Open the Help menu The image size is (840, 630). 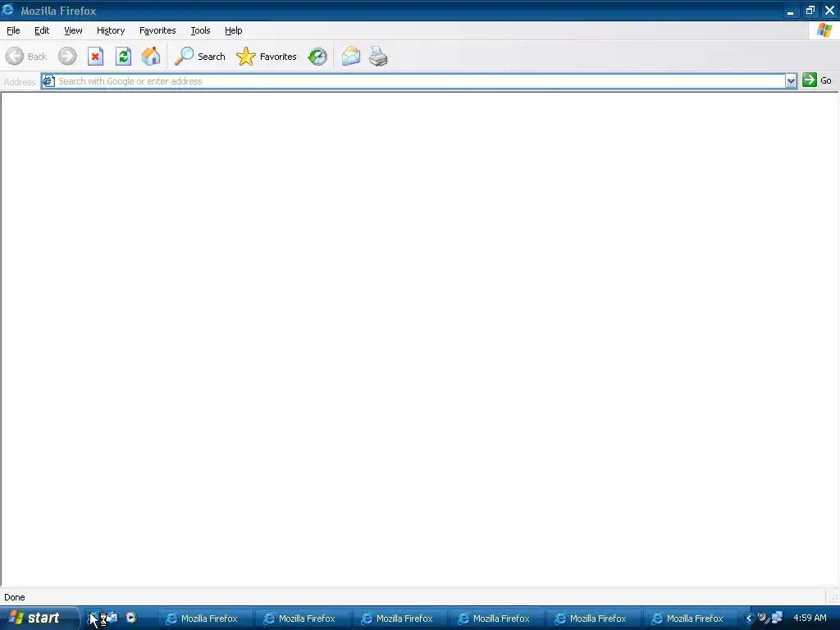pyautogui.click(x=234, y=30)
